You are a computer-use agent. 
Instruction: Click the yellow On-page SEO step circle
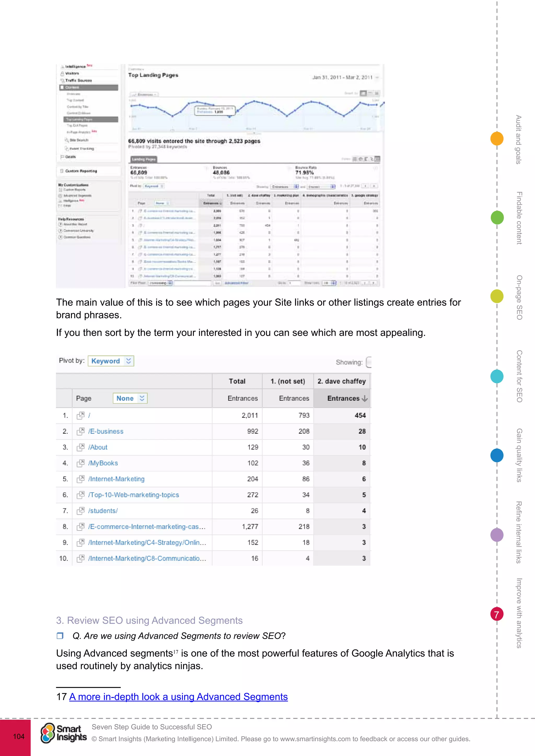click(497, 296)
